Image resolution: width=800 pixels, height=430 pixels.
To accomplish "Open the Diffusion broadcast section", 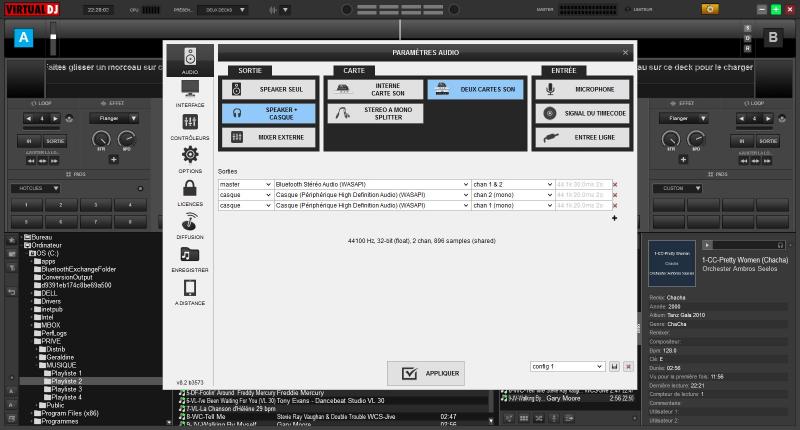I will click(x=190, y=225).
